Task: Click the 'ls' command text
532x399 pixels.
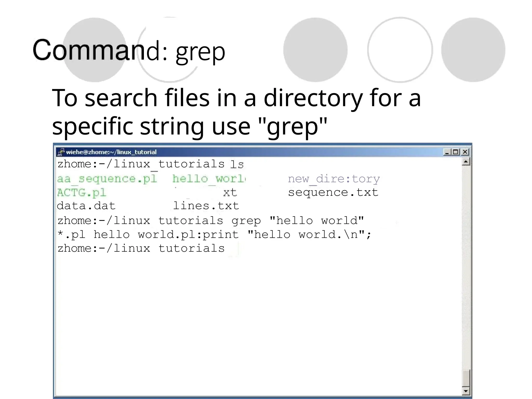Action: click(x=237, y=164)
